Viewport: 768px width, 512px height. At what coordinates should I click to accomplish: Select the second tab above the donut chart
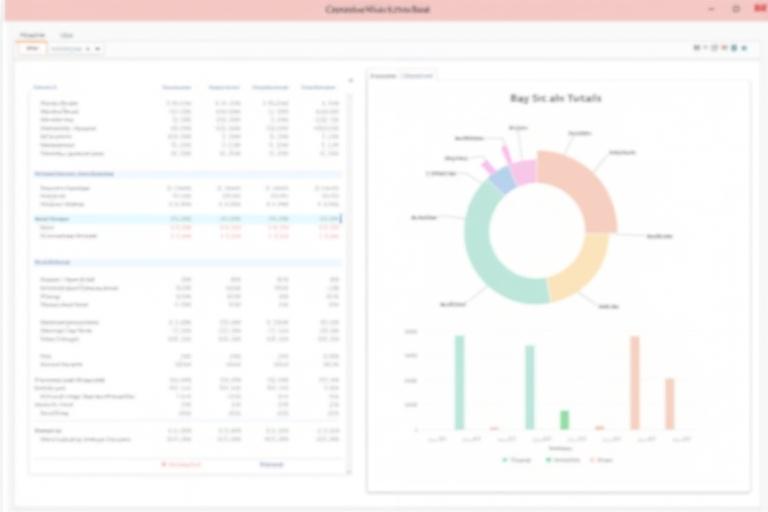click(x=418, y=76)
